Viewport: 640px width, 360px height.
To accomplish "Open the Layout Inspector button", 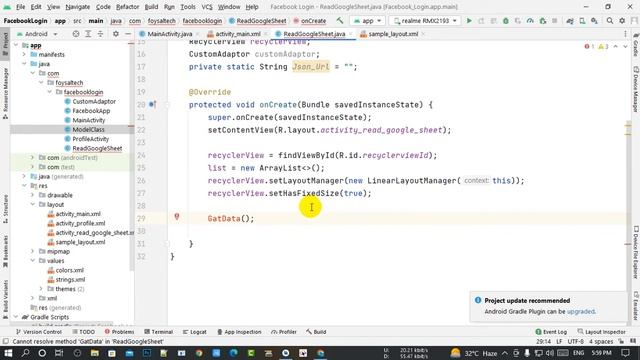I will (x=602, y=332).
